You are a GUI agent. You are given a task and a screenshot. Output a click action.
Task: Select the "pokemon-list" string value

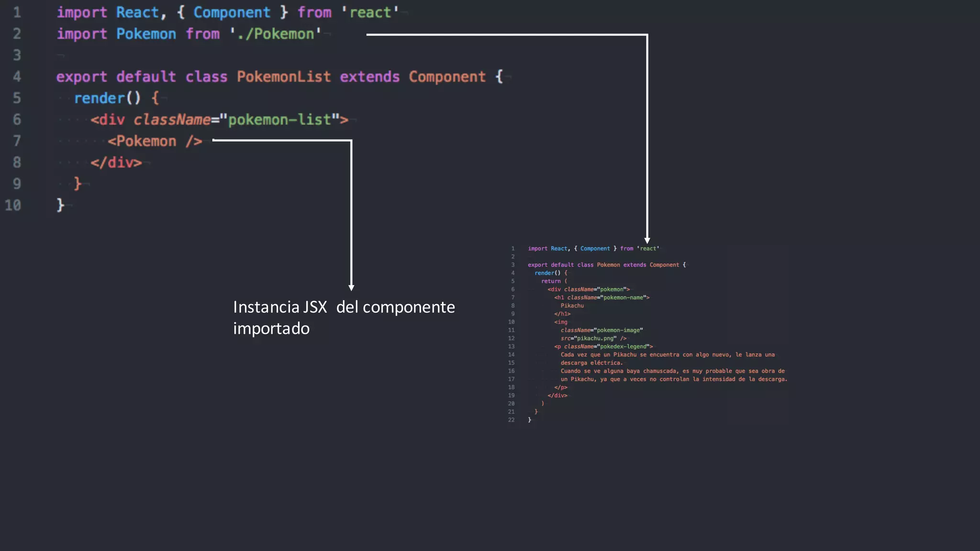[x=279, y=120]
